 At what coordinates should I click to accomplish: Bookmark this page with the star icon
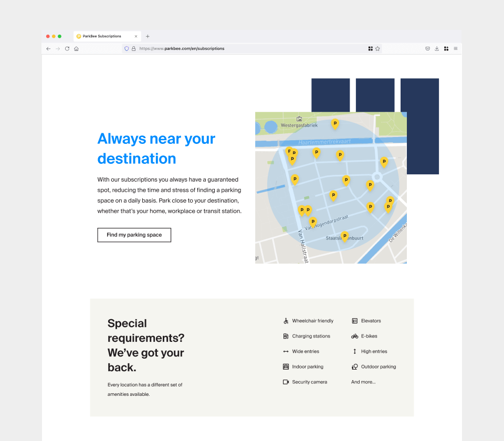(377, 48)
